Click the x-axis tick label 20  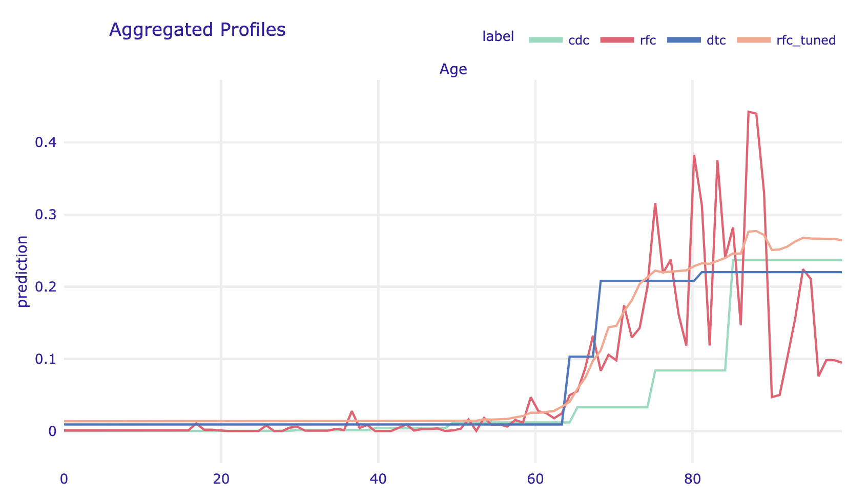221,479
